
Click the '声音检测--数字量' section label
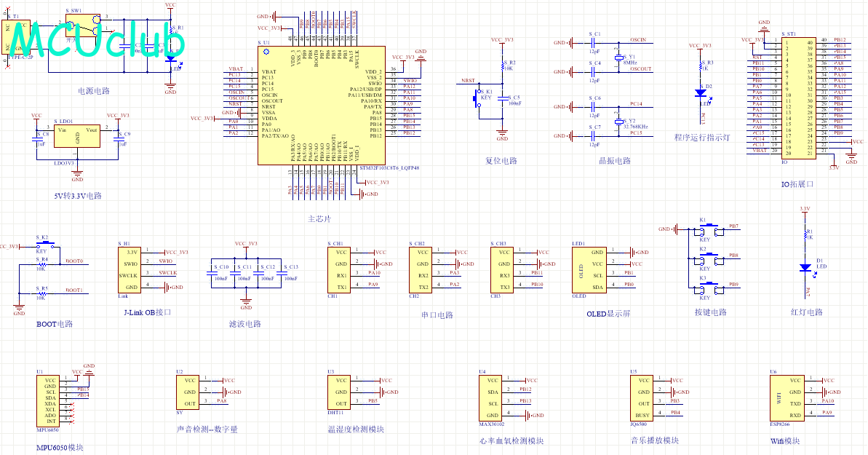[207, 430]
